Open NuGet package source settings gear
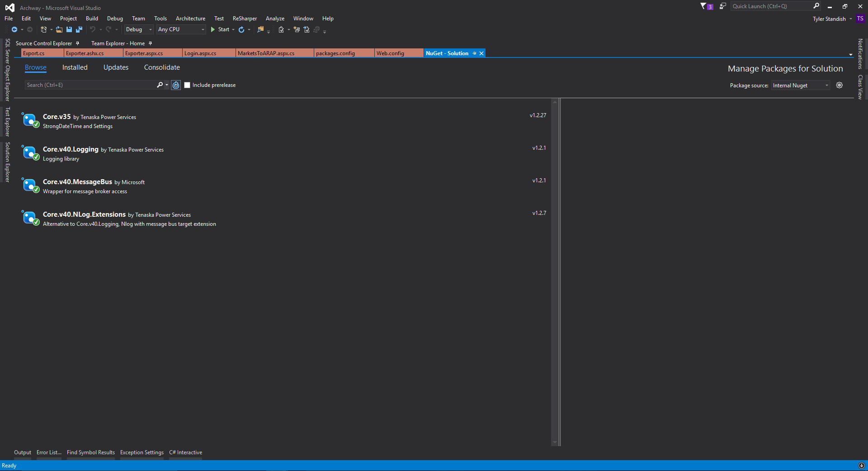The height and width of the screenshot is (471, 868). pos(840,85)
